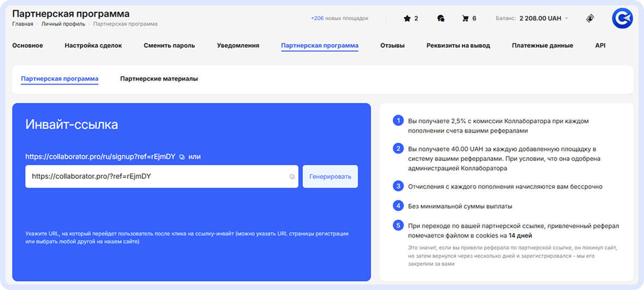Open Реквизиты на вывод tab
The width and height of the screenshot is (644, 290).
(x=458, y=46)
